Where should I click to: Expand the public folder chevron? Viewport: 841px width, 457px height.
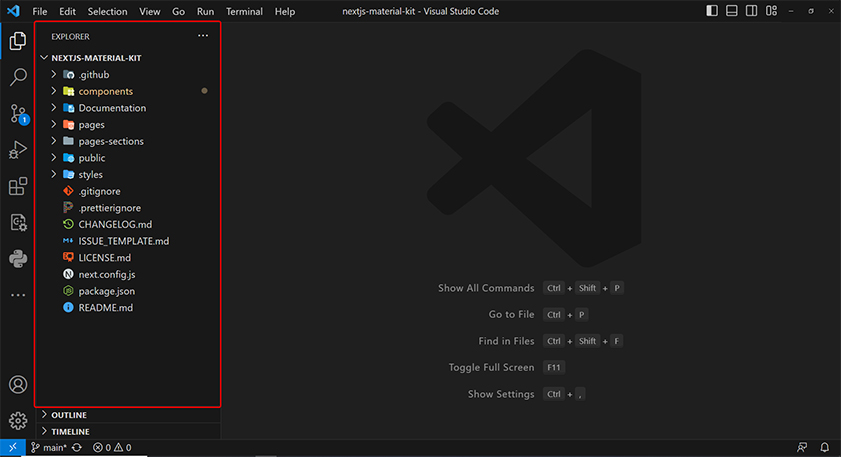(x=54, y=158)
